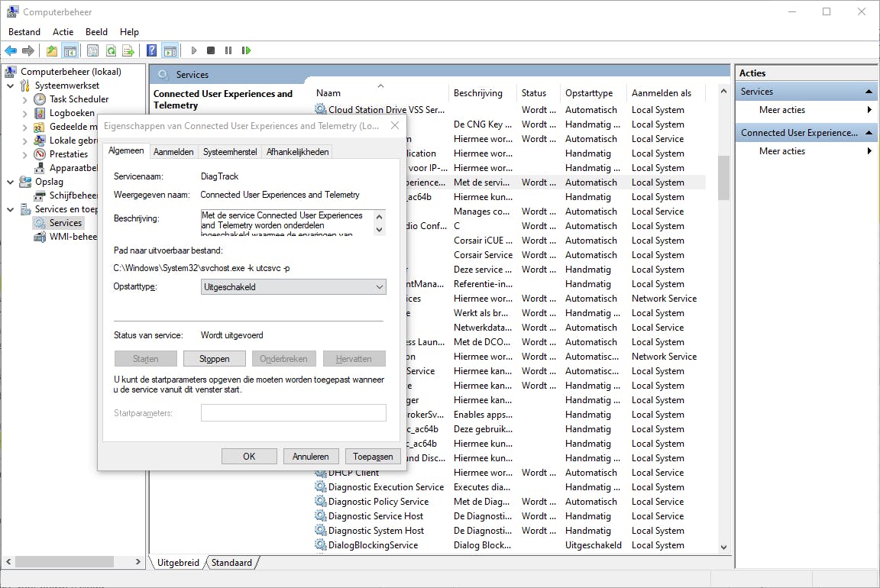Viewport: 880px width, 588px height.
Task: Click the Export list toolbar icon
Action: click(x=128, y=51)
